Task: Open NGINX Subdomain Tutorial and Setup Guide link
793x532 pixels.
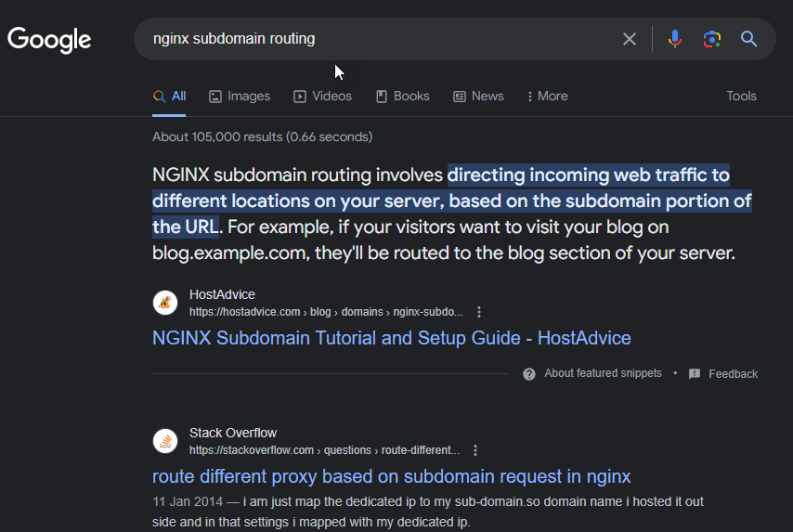Action: pyautogui.click(x=392, y=338)
